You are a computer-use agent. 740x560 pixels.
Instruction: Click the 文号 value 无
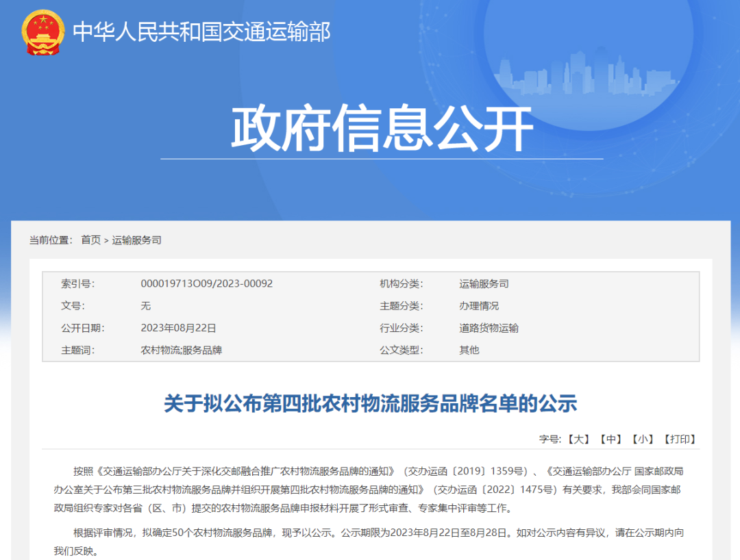point(145,306)
